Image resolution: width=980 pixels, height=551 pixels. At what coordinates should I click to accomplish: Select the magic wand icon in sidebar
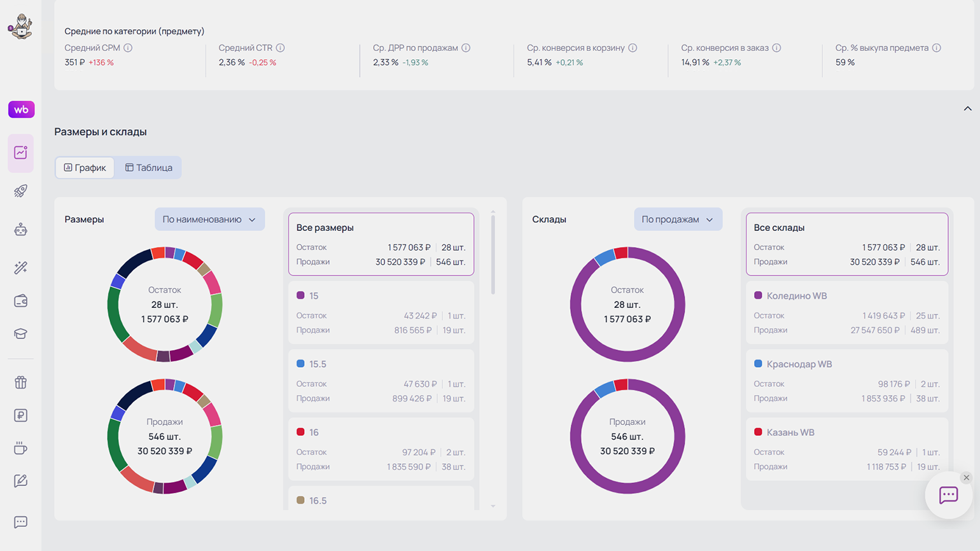[20, 268]
